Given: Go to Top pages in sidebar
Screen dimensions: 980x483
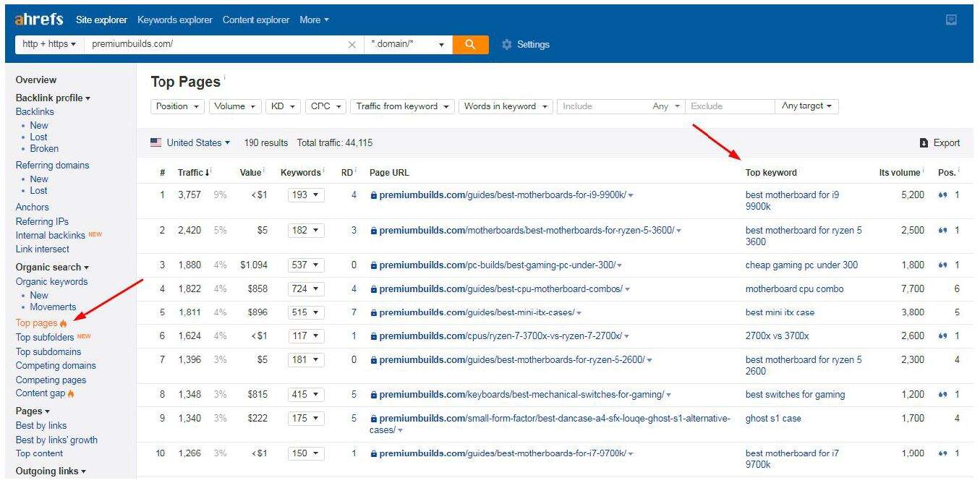Looking at the screenshot, I should point(36,323).
